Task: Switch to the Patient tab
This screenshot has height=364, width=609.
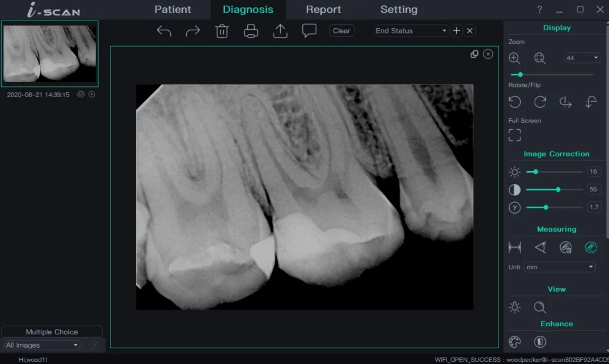Action: tap(172, 10)
